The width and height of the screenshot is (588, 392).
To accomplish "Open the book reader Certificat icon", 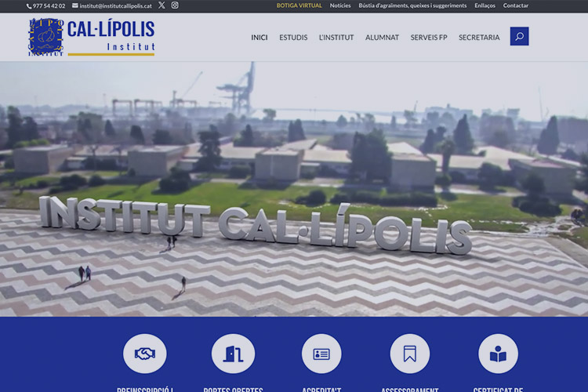I will [499, 354].
